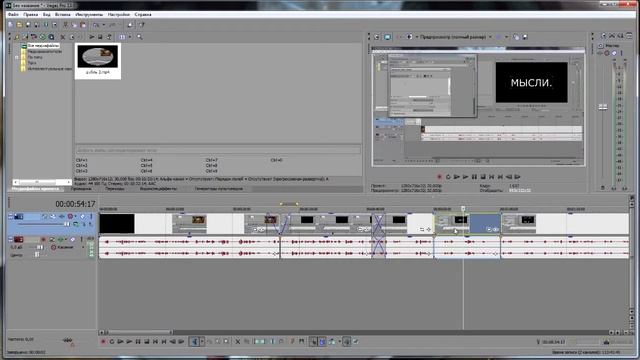Select the Zoom tool in bottom toolbar
This screenshot has height=360, width=640.
[x=226, y=341]
